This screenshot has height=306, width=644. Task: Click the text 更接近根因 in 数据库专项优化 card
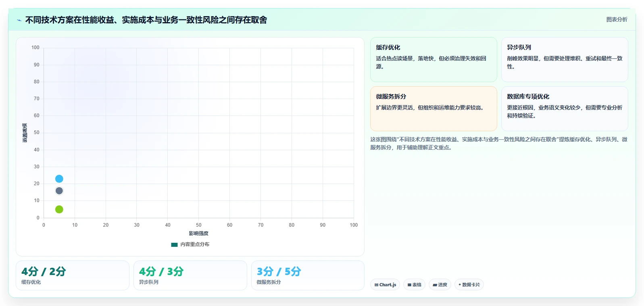(x=520, y=108)
